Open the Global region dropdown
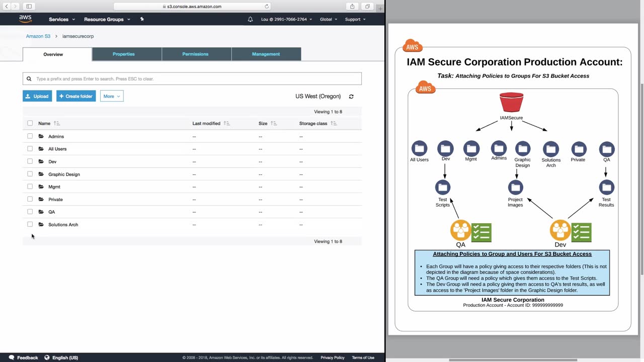The width and height of the screenshot is (644, 362). (x=329, y=19)
